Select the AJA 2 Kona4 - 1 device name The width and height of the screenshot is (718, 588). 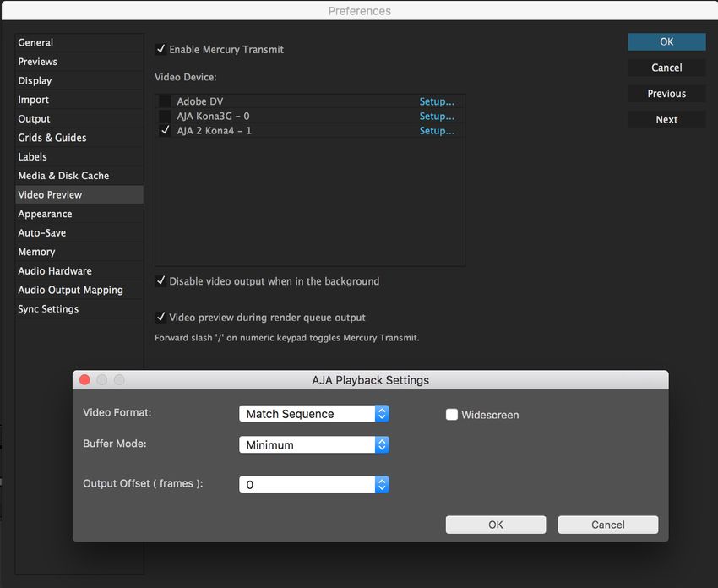(215, 130)
